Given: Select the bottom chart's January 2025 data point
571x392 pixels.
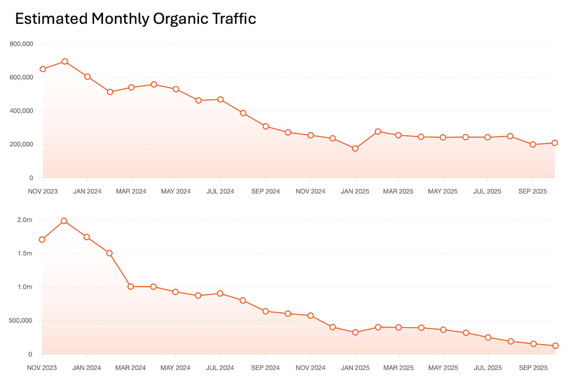Looking at the screenshot, I should point(355,333).
